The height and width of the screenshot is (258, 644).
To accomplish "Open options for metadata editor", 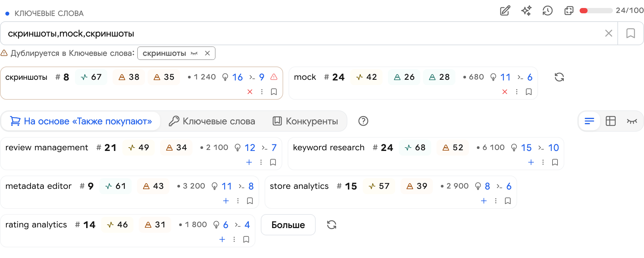I will tap(238, 201).
